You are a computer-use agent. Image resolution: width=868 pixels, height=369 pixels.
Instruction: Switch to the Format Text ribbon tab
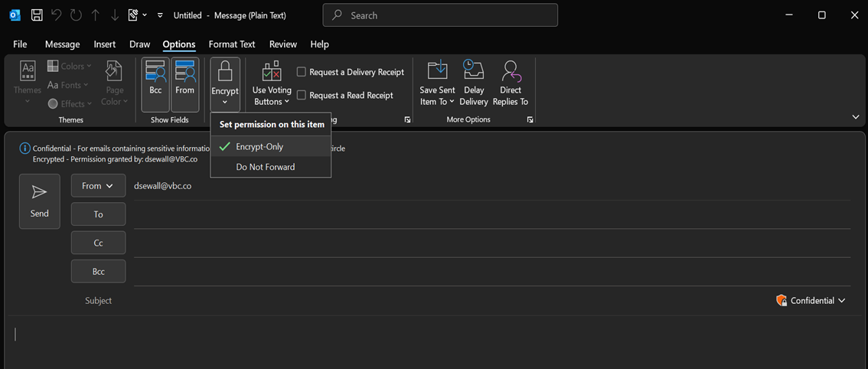point(232,44)
